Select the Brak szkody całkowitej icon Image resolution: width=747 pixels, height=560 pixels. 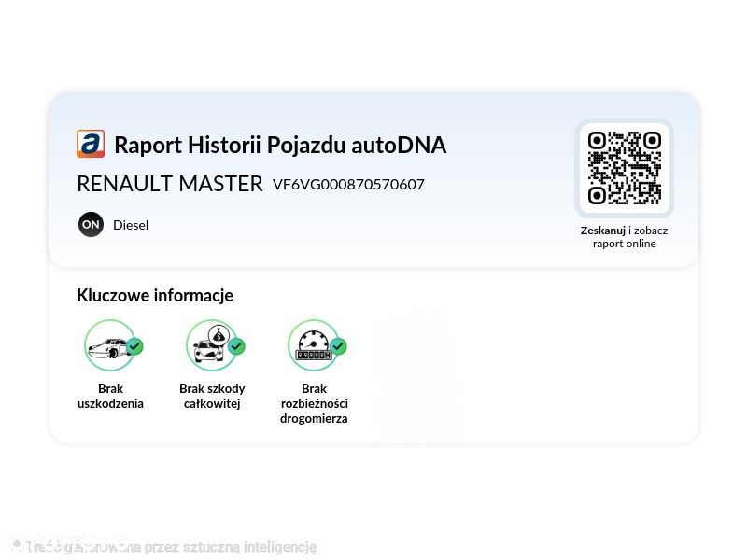tap(216, 345)
